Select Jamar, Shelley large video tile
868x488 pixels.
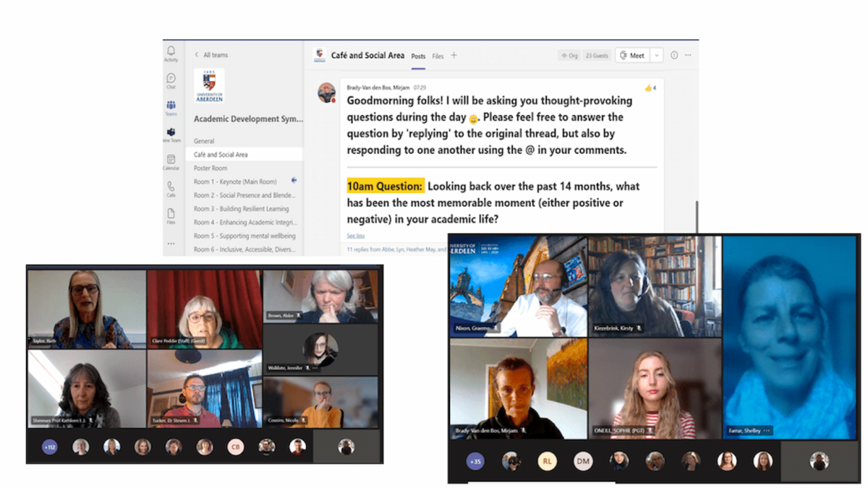coord(791,337)
